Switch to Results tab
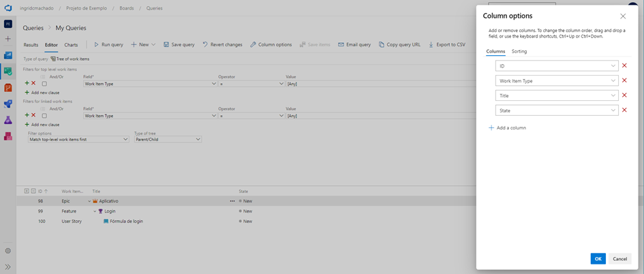644x274 pixels. click(x=31, y=44)
